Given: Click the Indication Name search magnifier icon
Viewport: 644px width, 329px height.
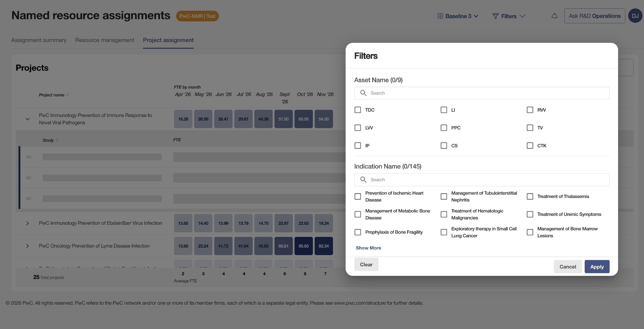Looking at the screenshot, I should pos(363,180).
